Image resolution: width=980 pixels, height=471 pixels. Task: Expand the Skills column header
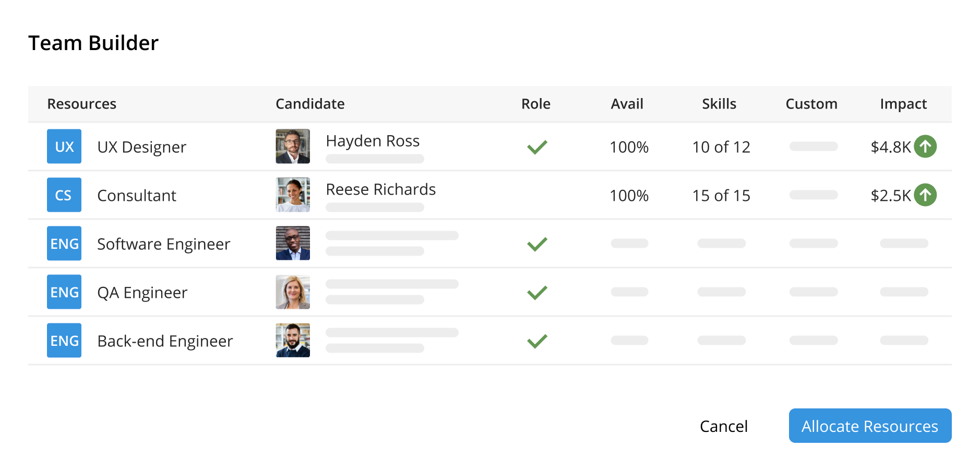click(720, 104)
